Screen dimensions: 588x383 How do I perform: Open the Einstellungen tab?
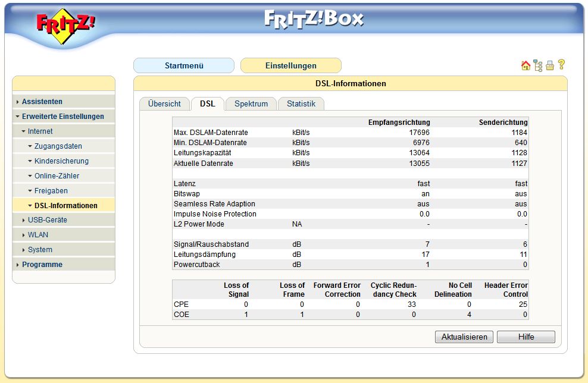pyautogui.click(x=290, y=65)
